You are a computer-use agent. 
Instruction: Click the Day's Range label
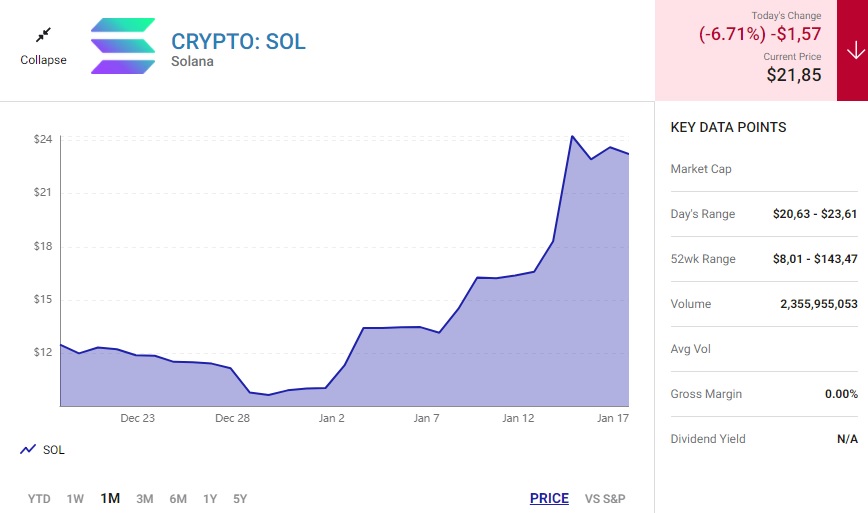coord(702,214)
